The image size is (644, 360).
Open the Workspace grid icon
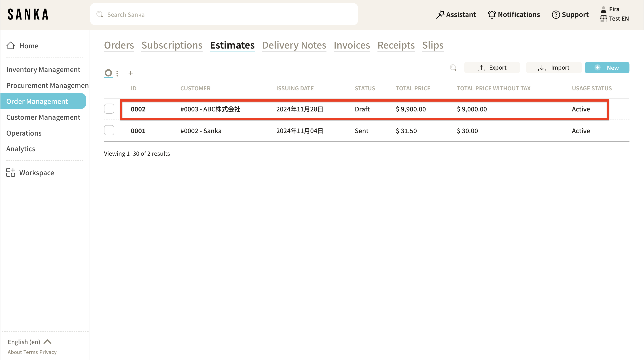(x=11, y=172)
